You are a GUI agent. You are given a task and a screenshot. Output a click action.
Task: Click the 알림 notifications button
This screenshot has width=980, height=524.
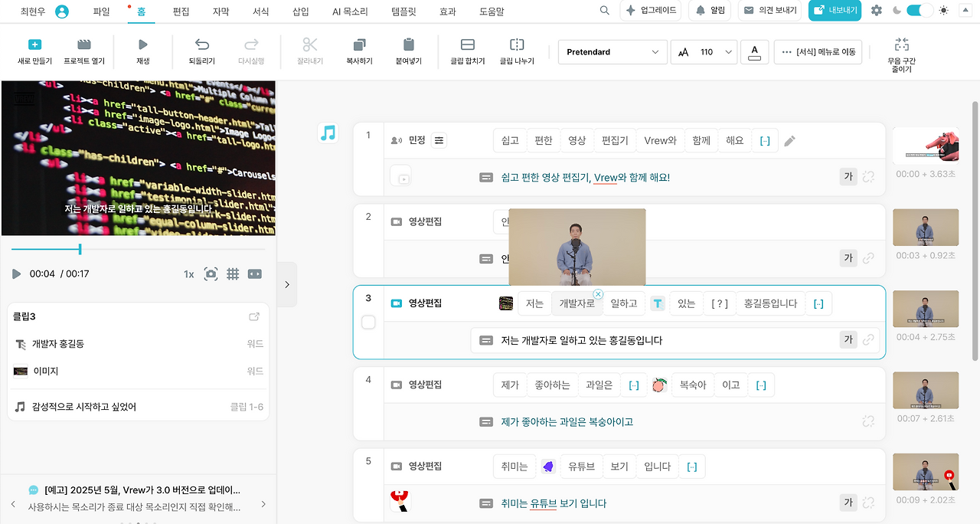pos(710,11)
